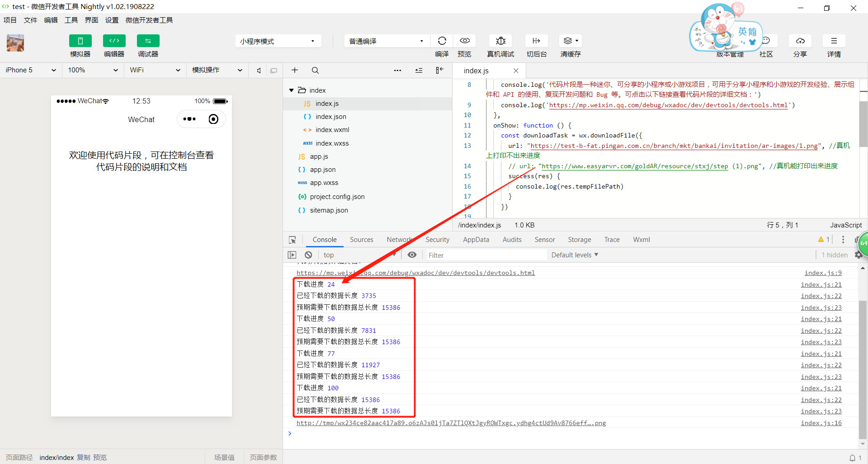Image resolution: width=868 pixels, height=464 pixels.
Task: Hide the file tree panel icon
Action: (439, 70)
